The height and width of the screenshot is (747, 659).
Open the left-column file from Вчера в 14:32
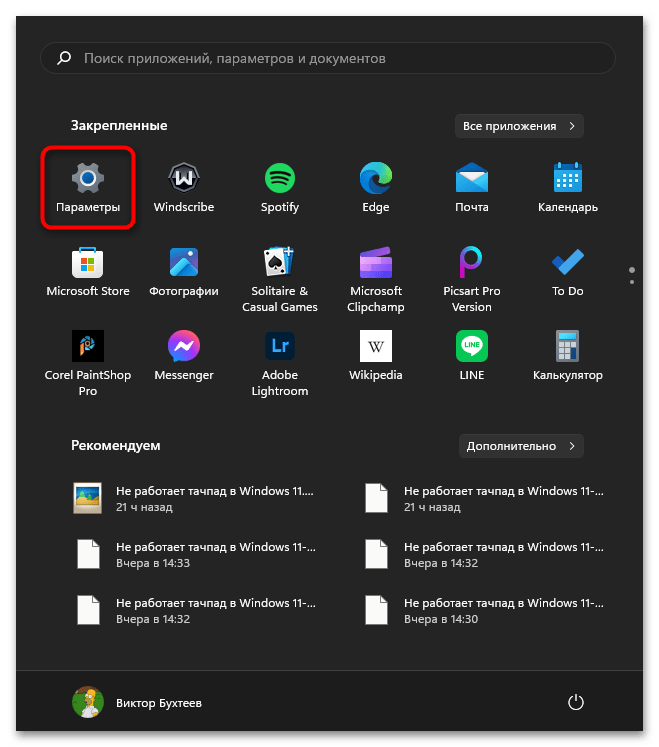pyautogui.click(x=195, y=611)
